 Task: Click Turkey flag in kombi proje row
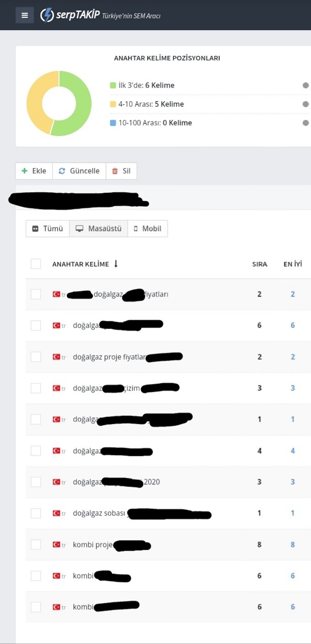coord(57,545)
